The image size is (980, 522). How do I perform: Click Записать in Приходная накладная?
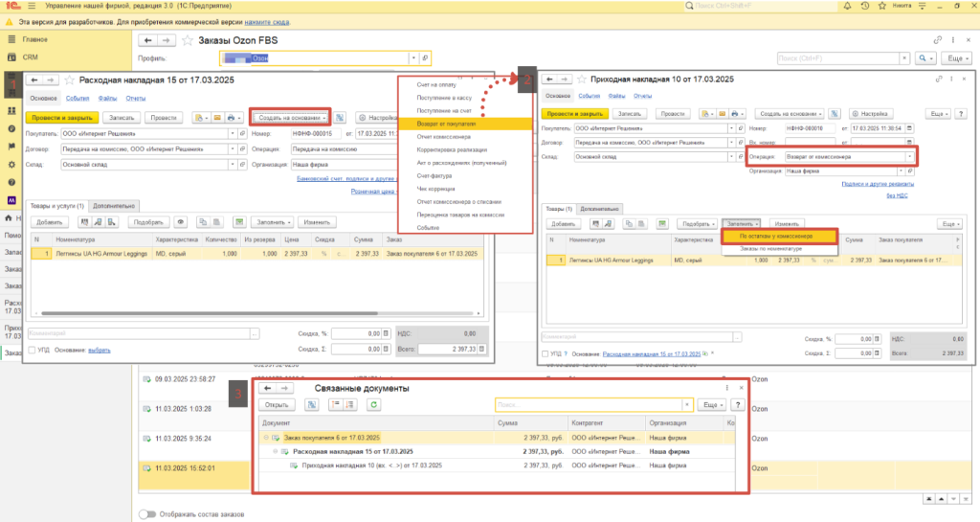(630, 114)
